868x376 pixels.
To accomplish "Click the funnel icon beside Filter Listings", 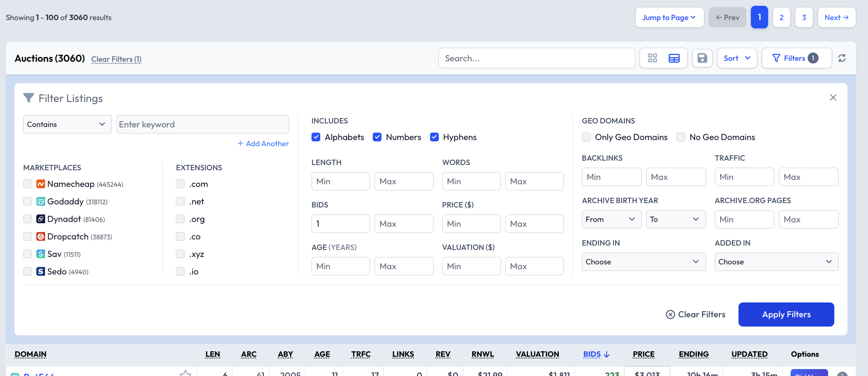I will [x=28, y=98].
